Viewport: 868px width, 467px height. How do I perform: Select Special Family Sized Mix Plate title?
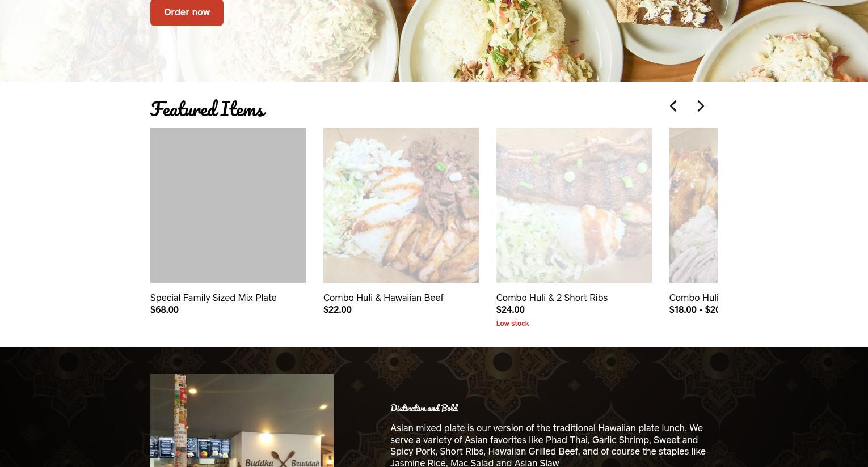click(x=213, y=298)
